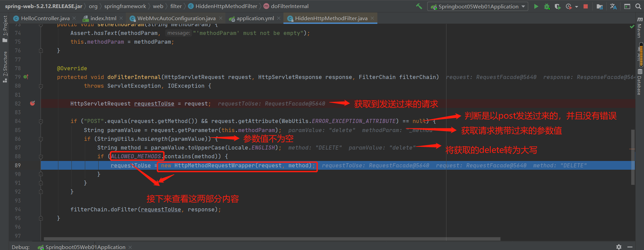This screenshot has width=644, height=250.
Task: Collapse the throws clause fold at line 80
Action: pos(41,86)
